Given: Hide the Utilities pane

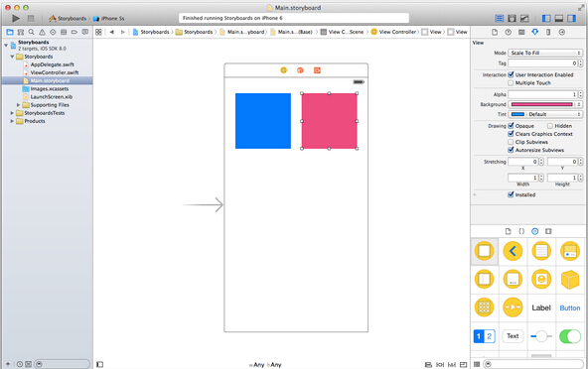Looking at the screenshot, I should (x=571, y=18).
